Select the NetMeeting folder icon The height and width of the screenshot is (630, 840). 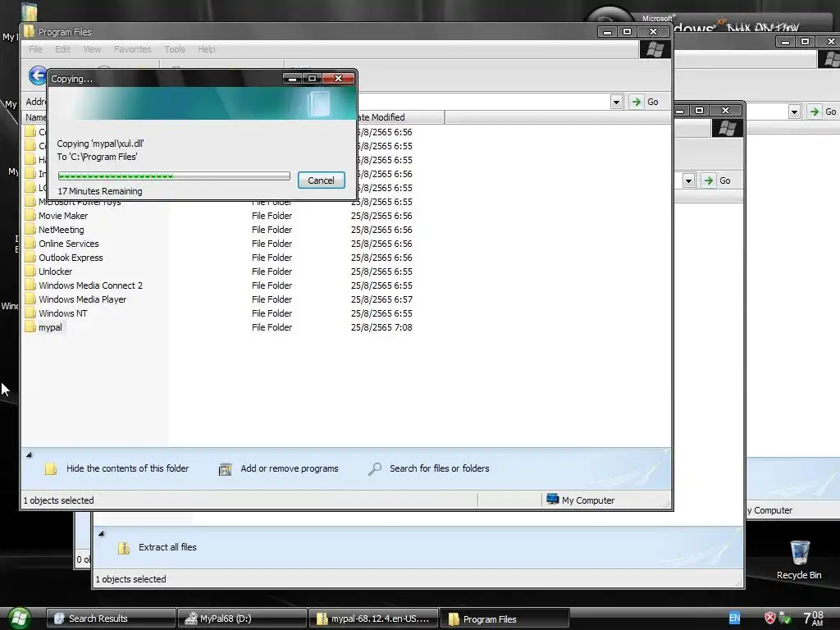30,230
